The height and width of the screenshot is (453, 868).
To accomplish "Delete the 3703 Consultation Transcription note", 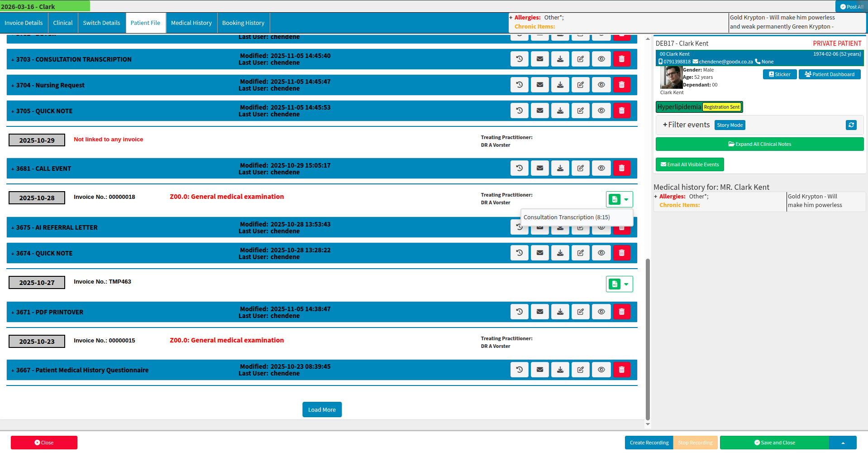I will pos(622,59).
